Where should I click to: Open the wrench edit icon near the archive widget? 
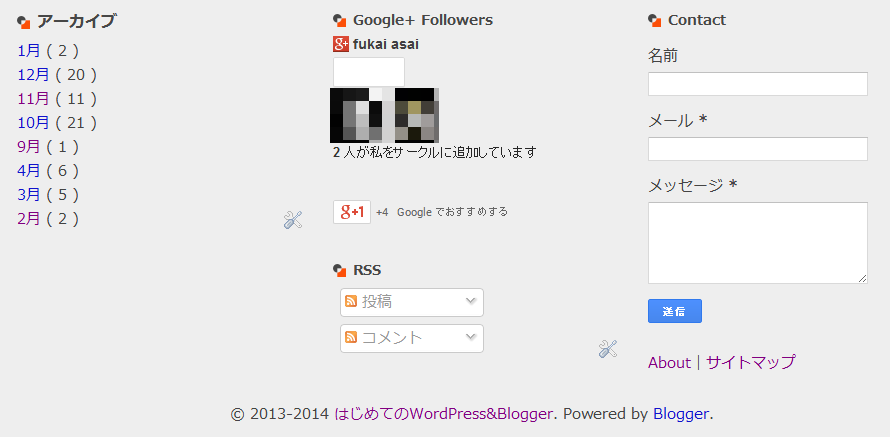[x=293, y=220]
